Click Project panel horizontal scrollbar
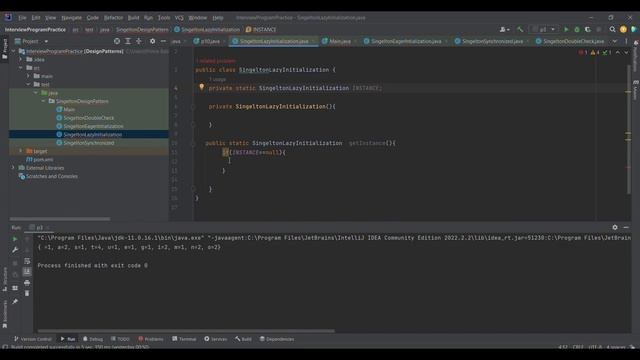This screenshot has height=360, width=640. 60,219
